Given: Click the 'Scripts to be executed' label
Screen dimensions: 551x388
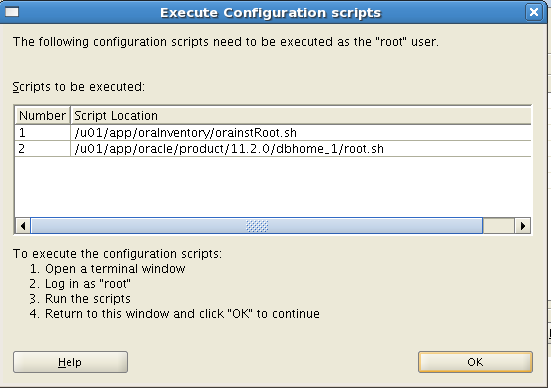Looking at the screenshot, I should (79, 86).
